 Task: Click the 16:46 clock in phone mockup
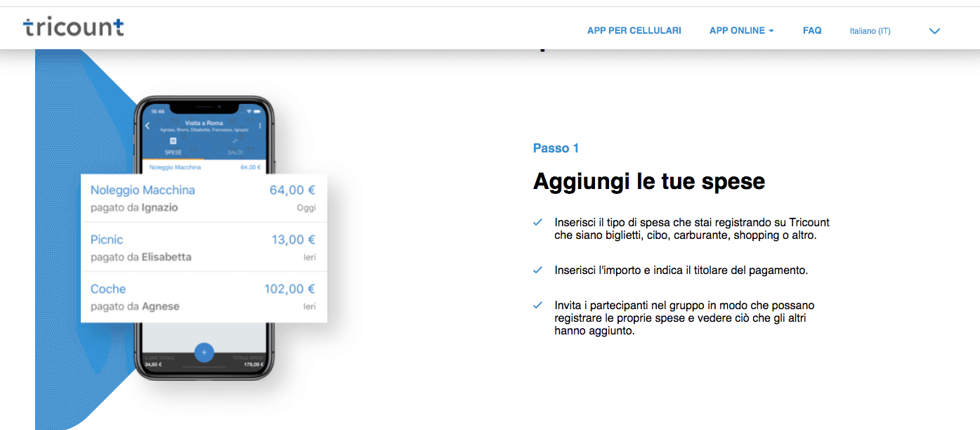coord(158,111)
